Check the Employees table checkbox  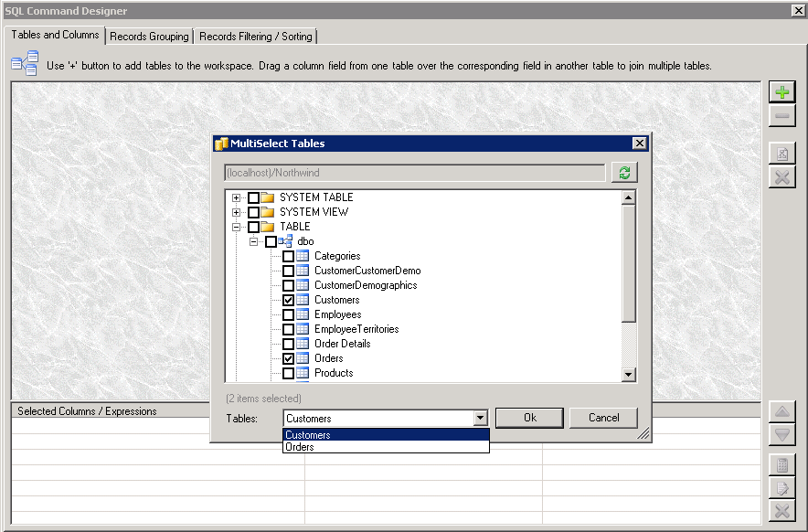pyautogui.click(x=288, y=314)
